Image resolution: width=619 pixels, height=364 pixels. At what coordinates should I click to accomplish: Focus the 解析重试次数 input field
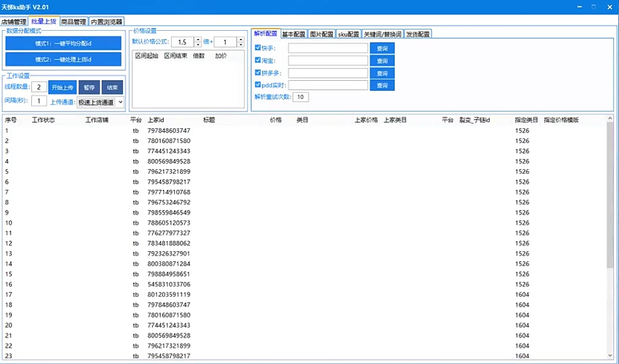pos(301,97)
